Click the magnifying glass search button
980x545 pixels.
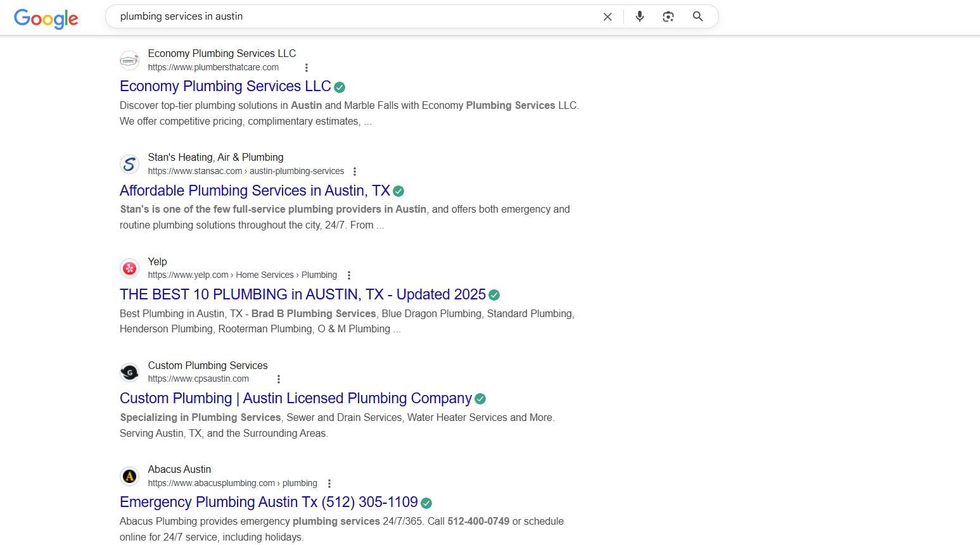[697, 16]
